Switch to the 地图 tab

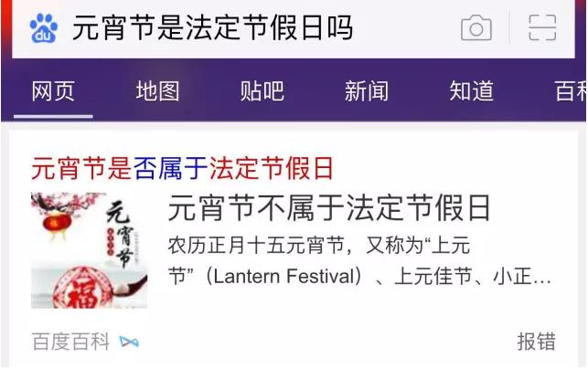coord(157,91)
